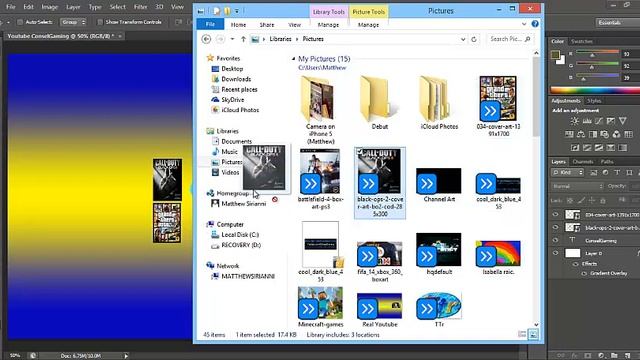
Task: Click the foreground color swatch
Action: click(555, 55)
